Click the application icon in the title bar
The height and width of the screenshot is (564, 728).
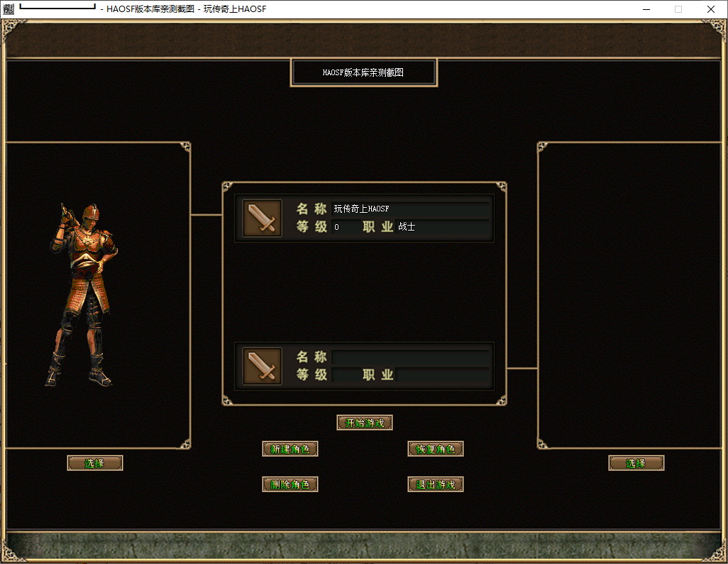point(9,9)
